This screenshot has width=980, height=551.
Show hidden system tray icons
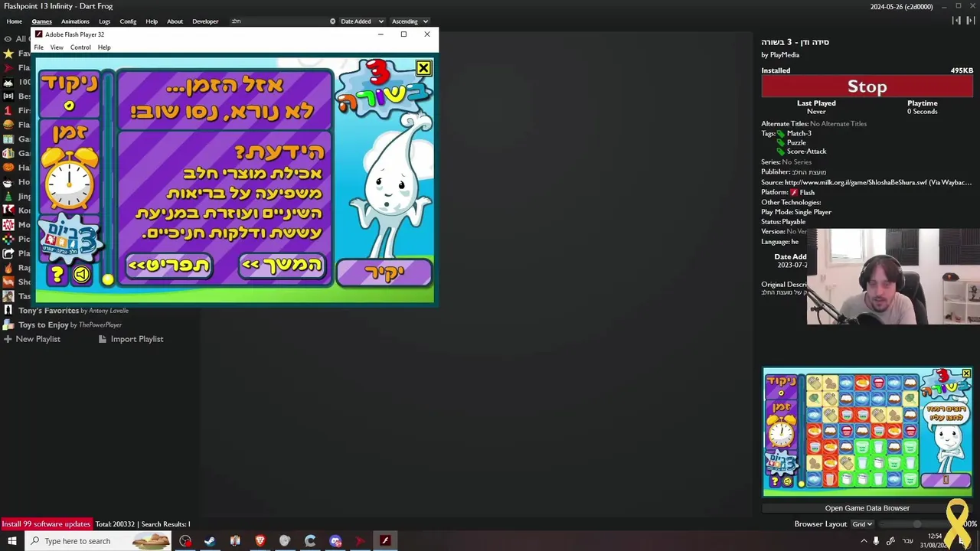click(864, 541)
